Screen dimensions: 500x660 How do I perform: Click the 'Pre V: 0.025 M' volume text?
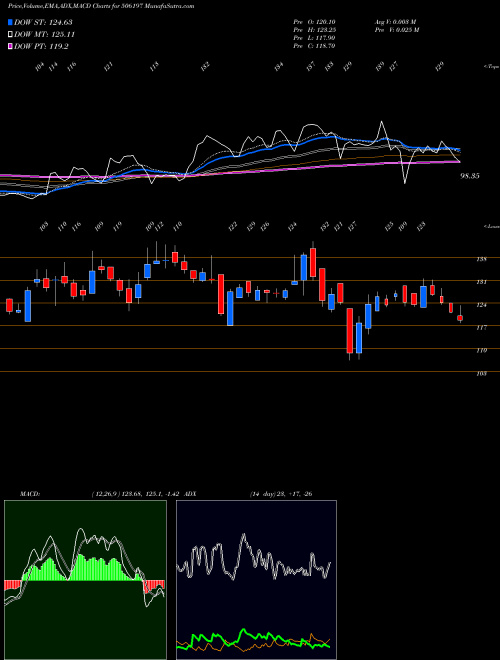tap(396, 30)
